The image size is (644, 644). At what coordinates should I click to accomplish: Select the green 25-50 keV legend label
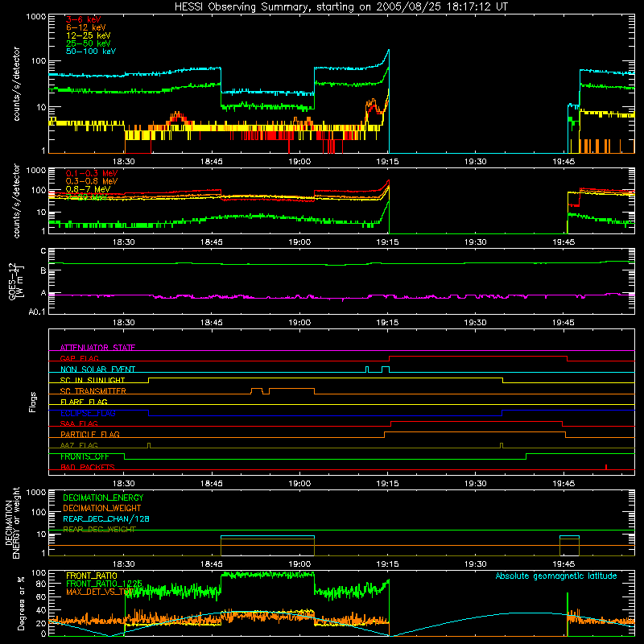click(88, 43)
